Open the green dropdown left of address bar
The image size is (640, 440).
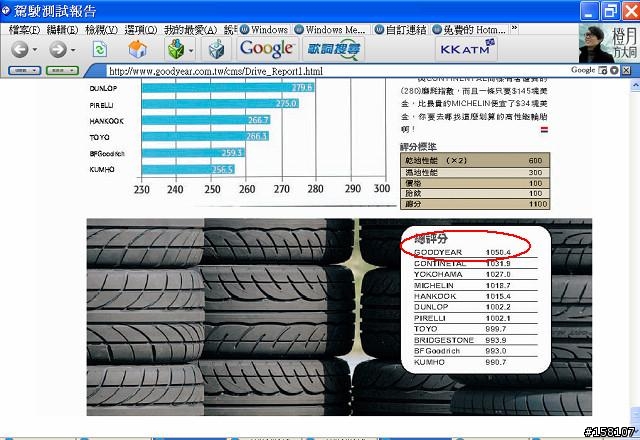[x=62, y=71]
